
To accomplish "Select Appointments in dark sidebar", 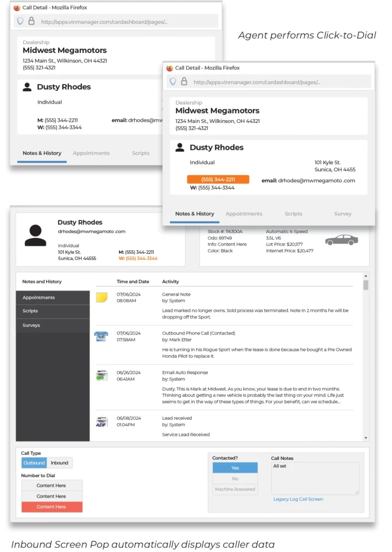I will (53, 298).
